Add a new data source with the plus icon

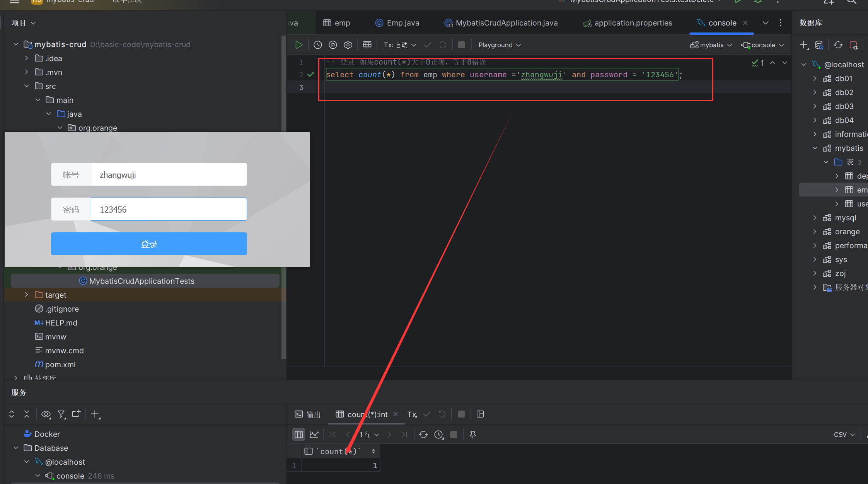tap(804, 45)
